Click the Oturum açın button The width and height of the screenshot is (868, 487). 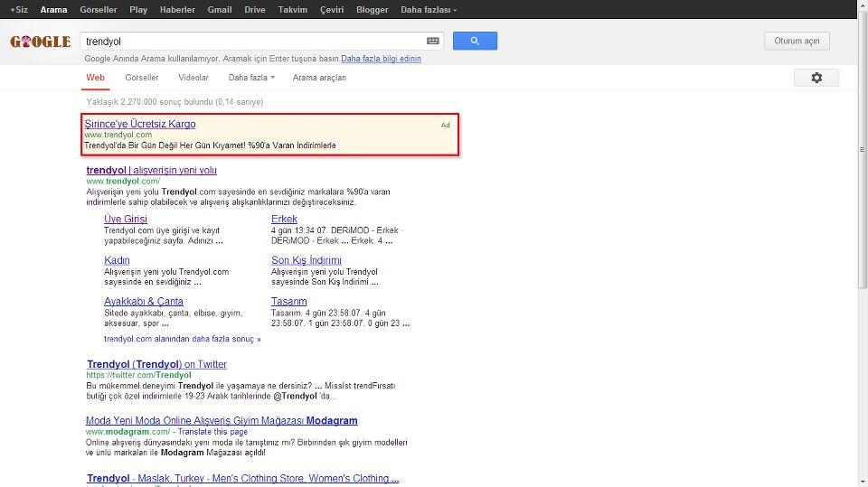pyautogui.click(x=797, y=41)
